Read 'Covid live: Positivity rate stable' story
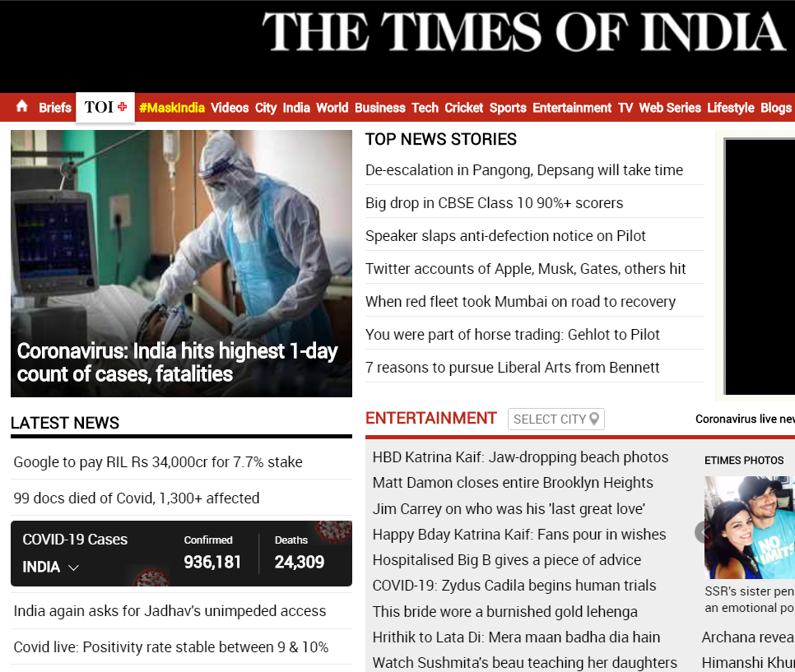Image resolution: width=795 pixels, height=672 pixels. click(x=171, y=647)
